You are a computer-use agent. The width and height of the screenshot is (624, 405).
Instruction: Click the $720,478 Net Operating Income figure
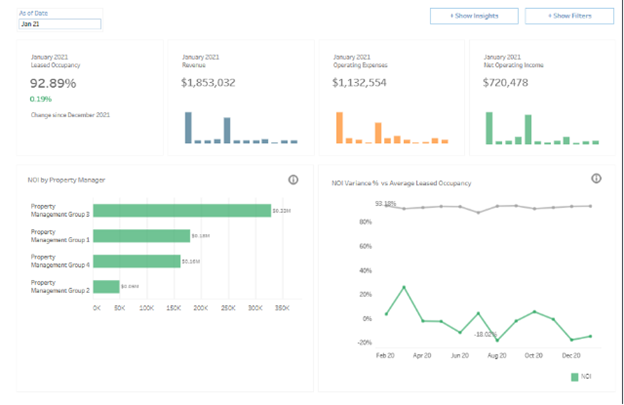pos(509,82)
